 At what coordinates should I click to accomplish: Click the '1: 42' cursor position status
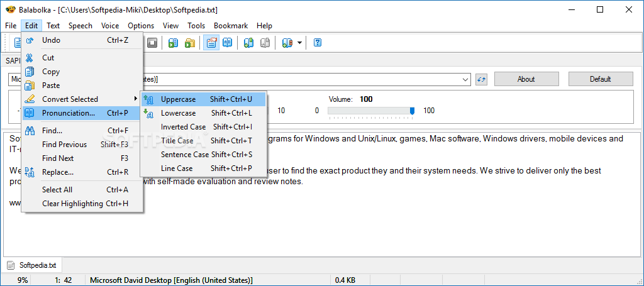[x=60, y=280]
